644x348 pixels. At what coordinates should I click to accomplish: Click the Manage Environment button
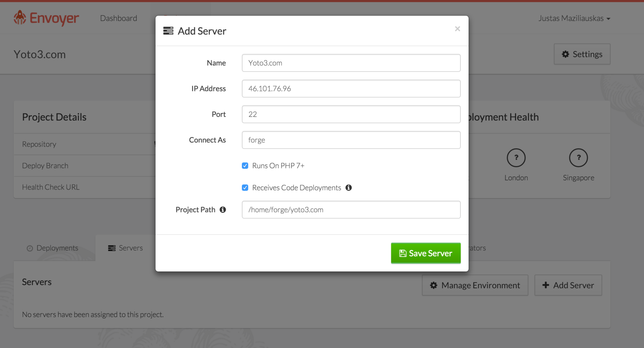click(475, 285)
